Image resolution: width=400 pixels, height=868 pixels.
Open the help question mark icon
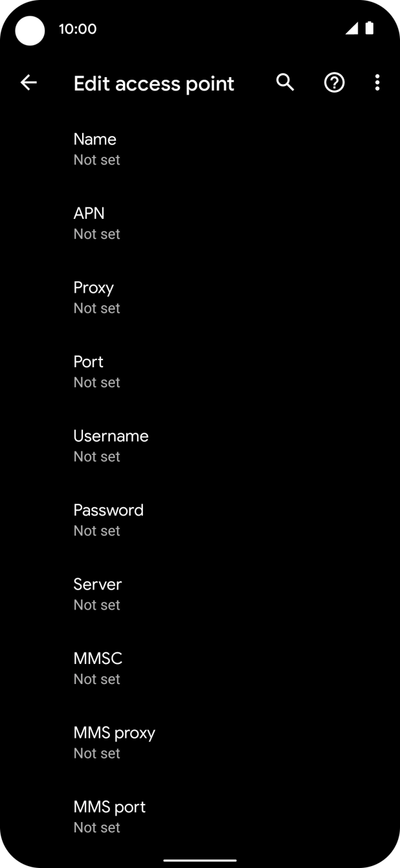[x=334, y=83]
